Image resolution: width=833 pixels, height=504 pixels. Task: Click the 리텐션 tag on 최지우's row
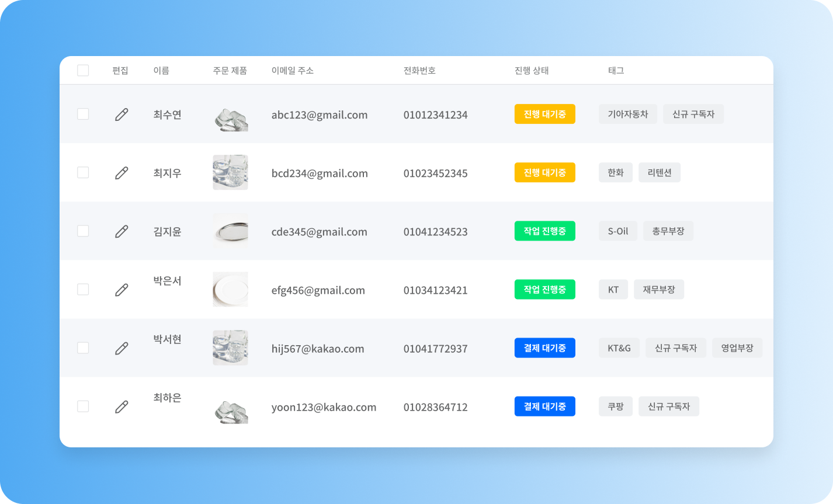660,172
